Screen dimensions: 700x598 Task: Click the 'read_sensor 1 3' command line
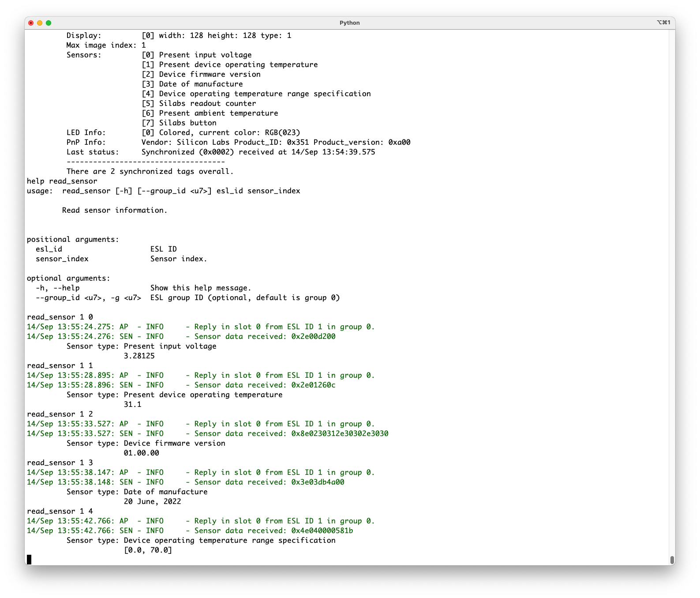(60, 463)
